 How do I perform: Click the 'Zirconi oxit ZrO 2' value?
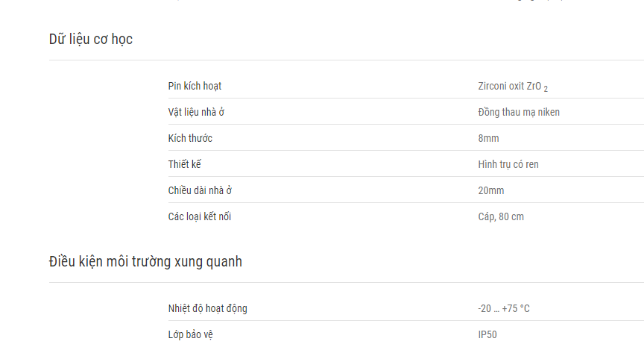click(513, 87)
